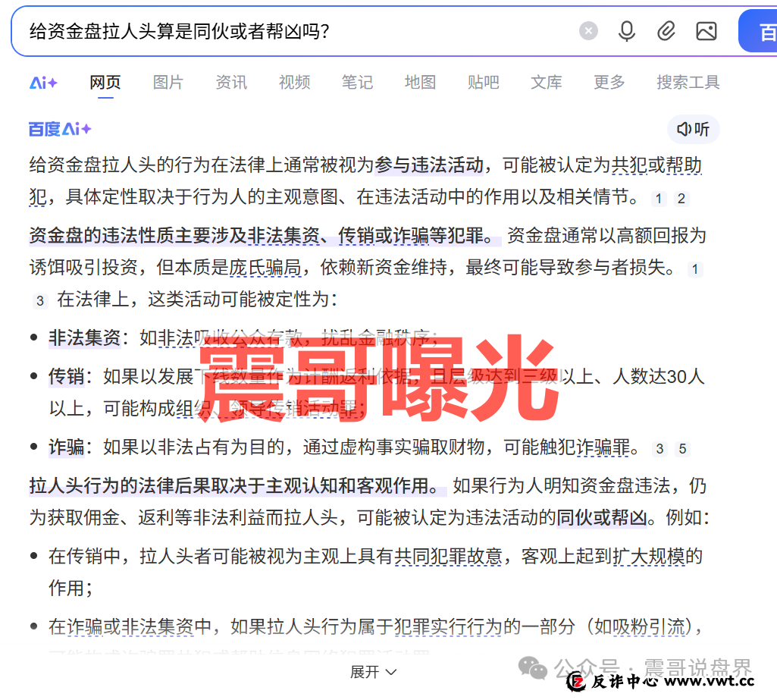777x700 pixels.
Task: Select the Ai+ sparkle icon tab
Action: 42,83
